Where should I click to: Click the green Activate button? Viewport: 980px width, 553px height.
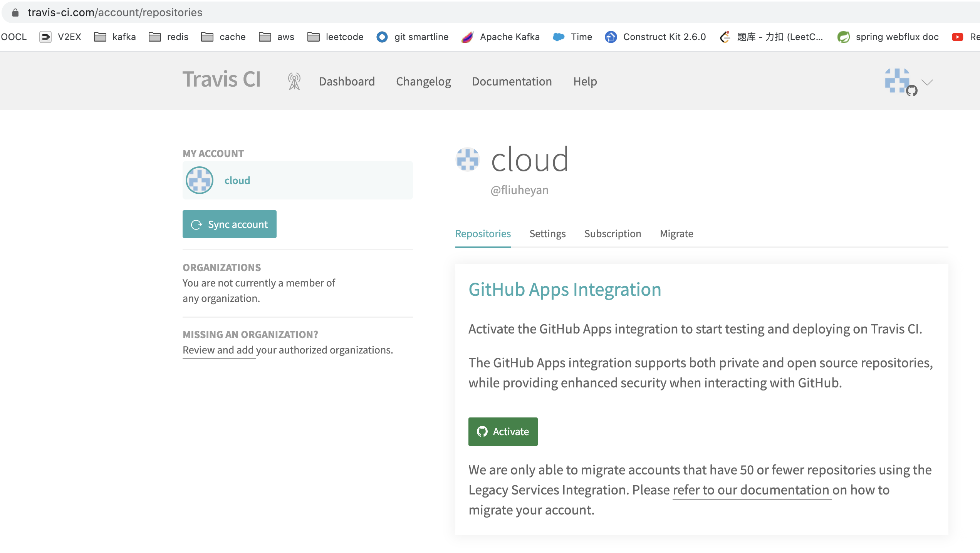(503, 432)
